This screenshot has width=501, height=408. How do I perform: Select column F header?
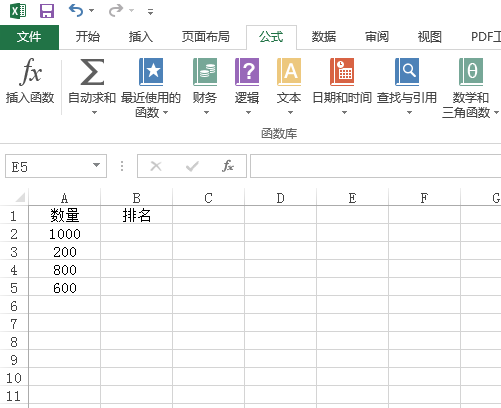pos(425,198)
